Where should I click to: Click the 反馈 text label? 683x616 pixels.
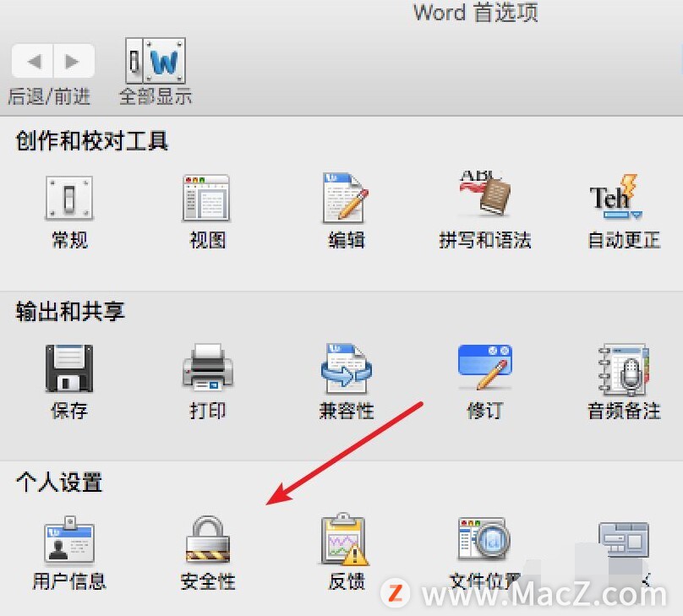tap(347, 581)
